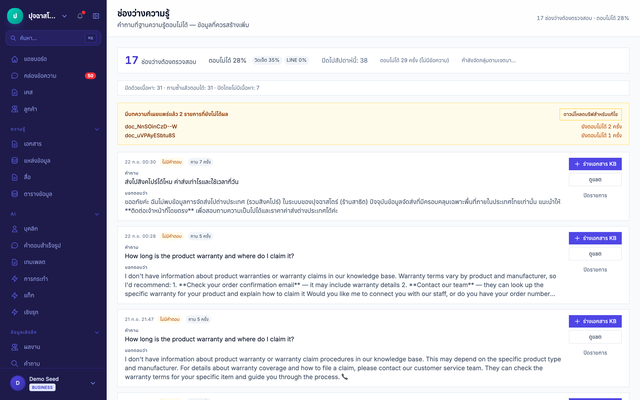Viewport: 640px width, 400px height.
Task: Click the BUSINESS plan badge
Action: 42,387
